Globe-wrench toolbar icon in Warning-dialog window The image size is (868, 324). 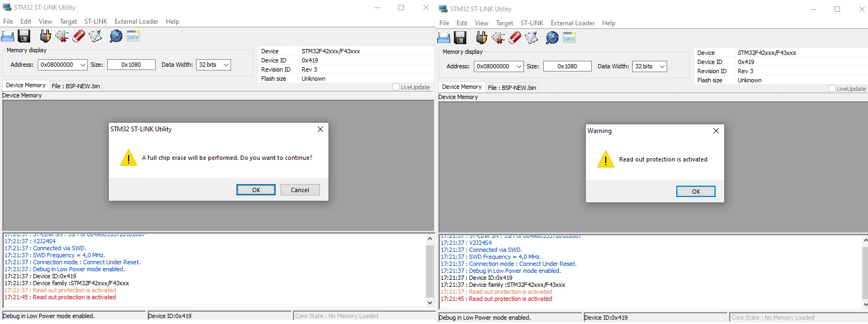[x=552, y=38]
